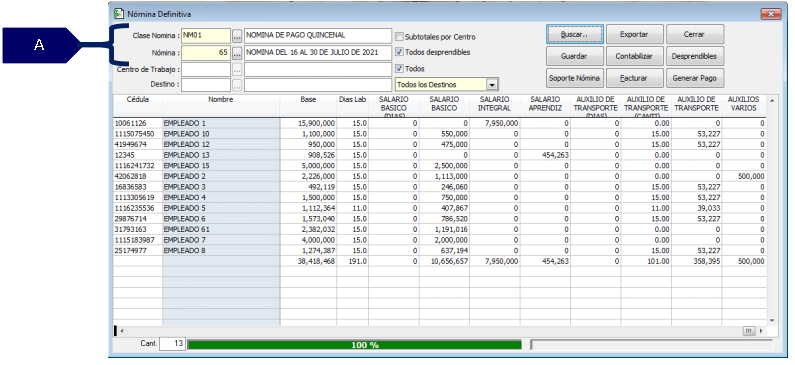Click the Cerrar button
Viewport: 795px width, 365px height.
coord(695,34)
